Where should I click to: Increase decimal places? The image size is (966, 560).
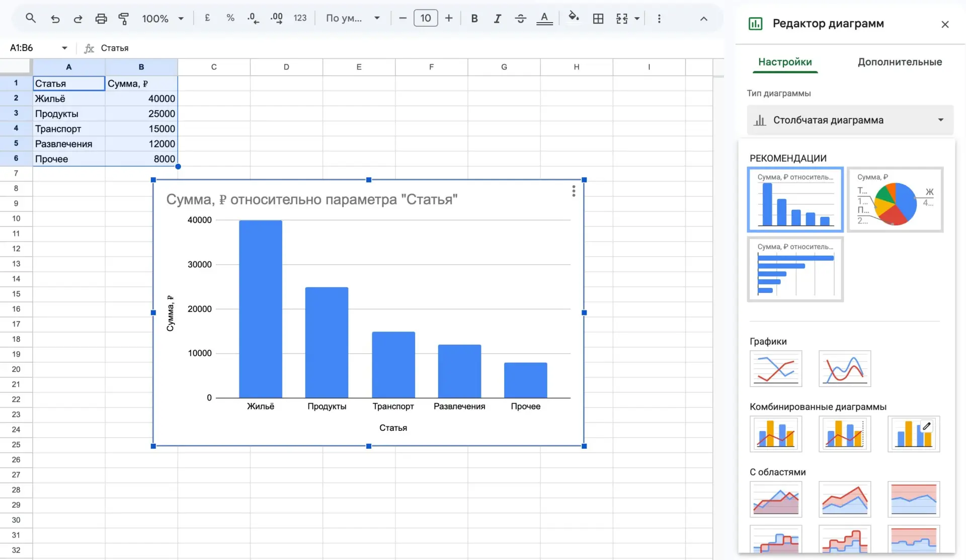(x=276, y=19)
